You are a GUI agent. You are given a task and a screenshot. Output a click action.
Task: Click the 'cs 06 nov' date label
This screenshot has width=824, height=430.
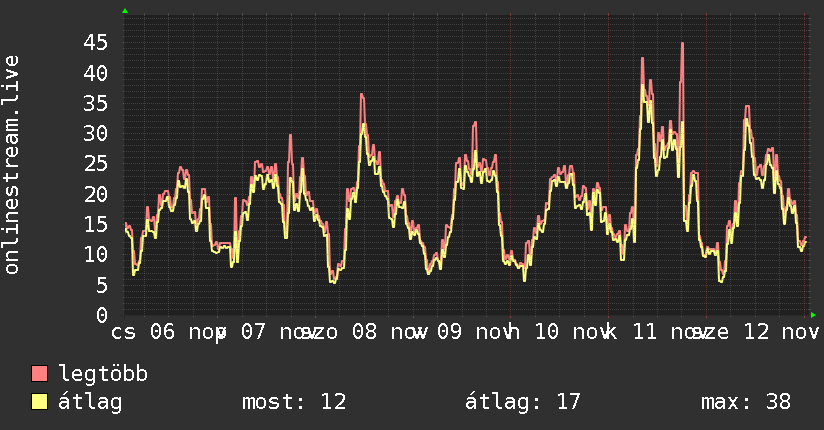coord(168,332)
